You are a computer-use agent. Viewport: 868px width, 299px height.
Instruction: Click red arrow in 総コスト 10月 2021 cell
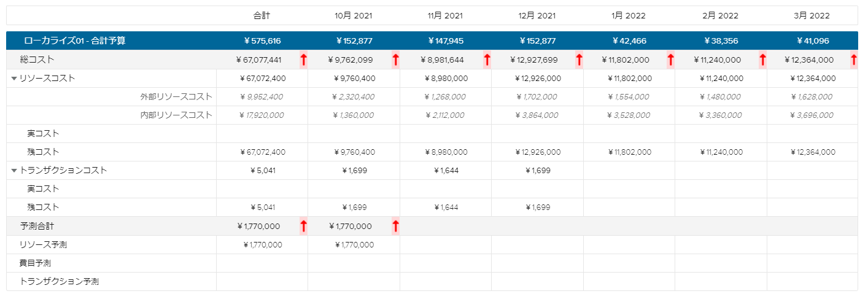point(395,60)
